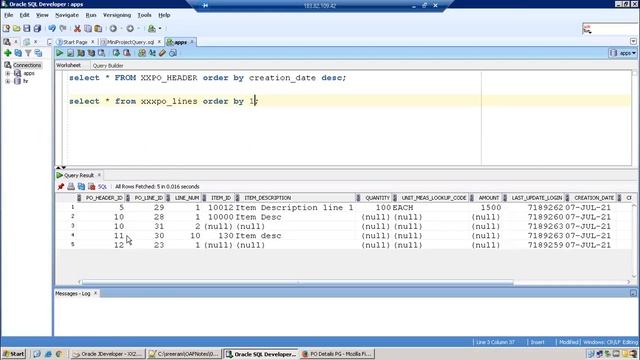Open the Navigate menu
The width and height of the screenshot is (640, 360).
pyautogui.click(x=67, y=15)
